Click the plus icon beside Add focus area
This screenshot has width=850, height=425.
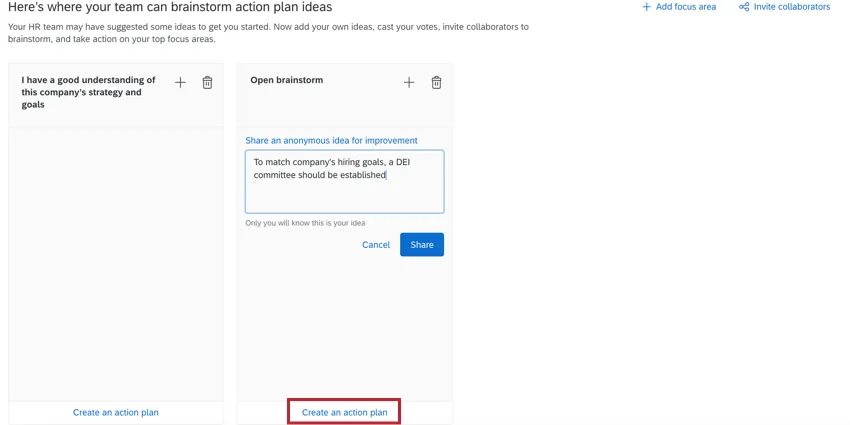coord(646,7)
